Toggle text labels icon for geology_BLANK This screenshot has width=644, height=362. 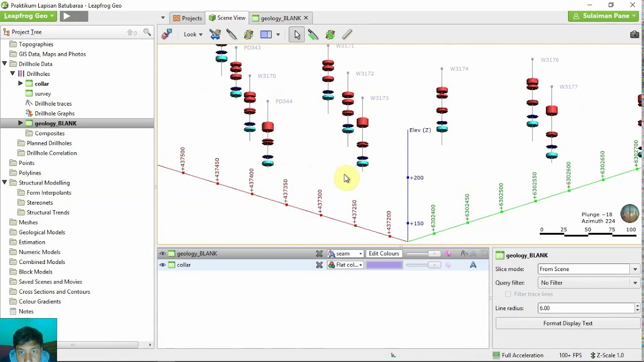click(x=473, y=254)
